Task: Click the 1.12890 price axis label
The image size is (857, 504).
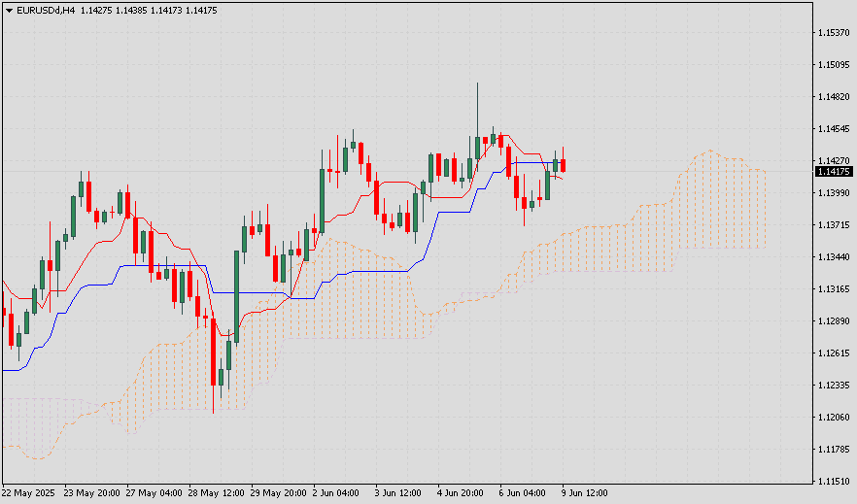Action: click(x=834, y=321)
